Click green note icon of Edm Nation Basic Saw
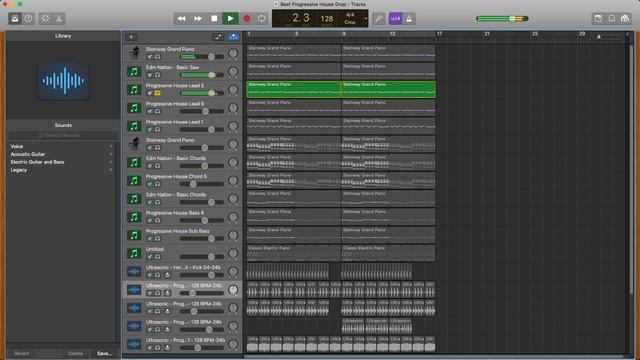This screenshot has width=640, height=360. [x=134, y=71]
